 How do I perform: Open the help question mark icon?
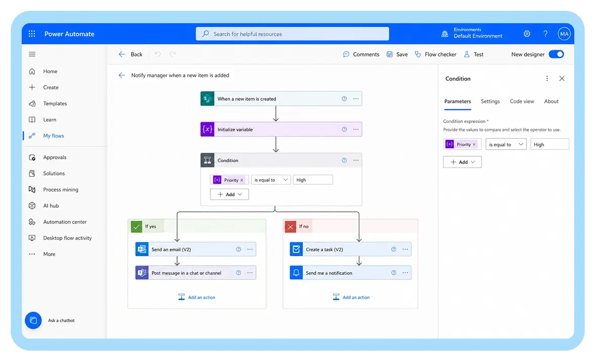click(546, 34)
